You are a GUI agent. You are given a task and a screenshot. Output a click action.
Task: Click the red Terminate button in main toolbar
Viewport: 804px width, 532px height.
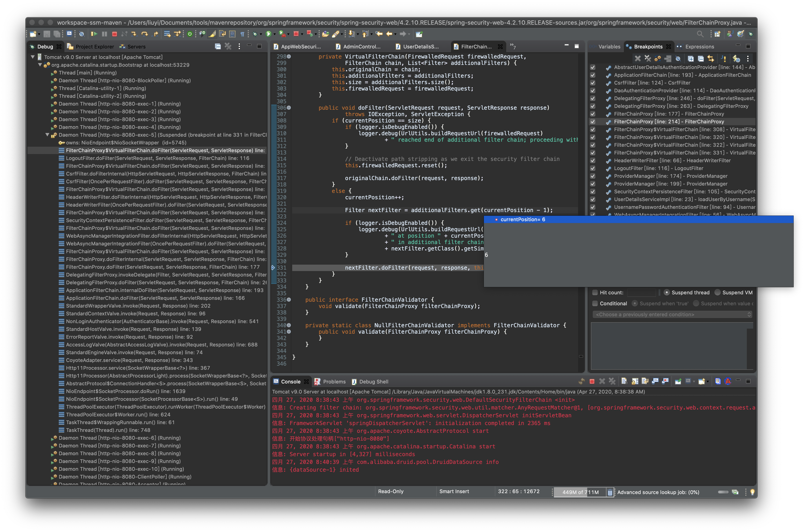tap(114, 34)
